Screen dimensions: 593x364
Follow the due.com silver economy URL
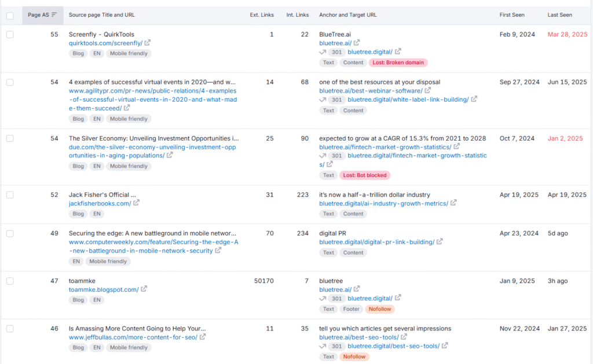click(x=152, y=151)
